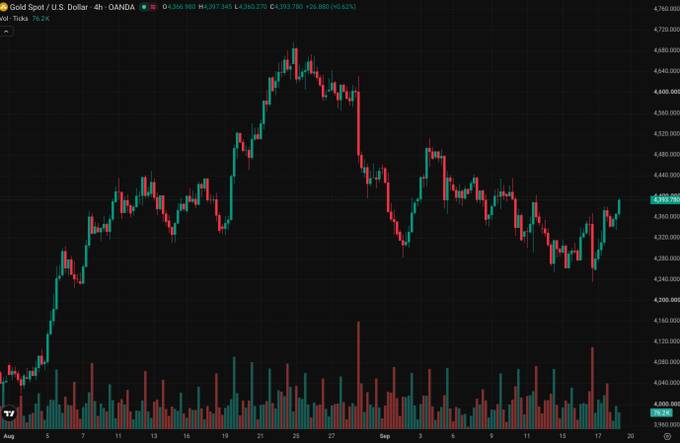
Task: Click the 21 date label on time axis
Action: click(260, 436)
